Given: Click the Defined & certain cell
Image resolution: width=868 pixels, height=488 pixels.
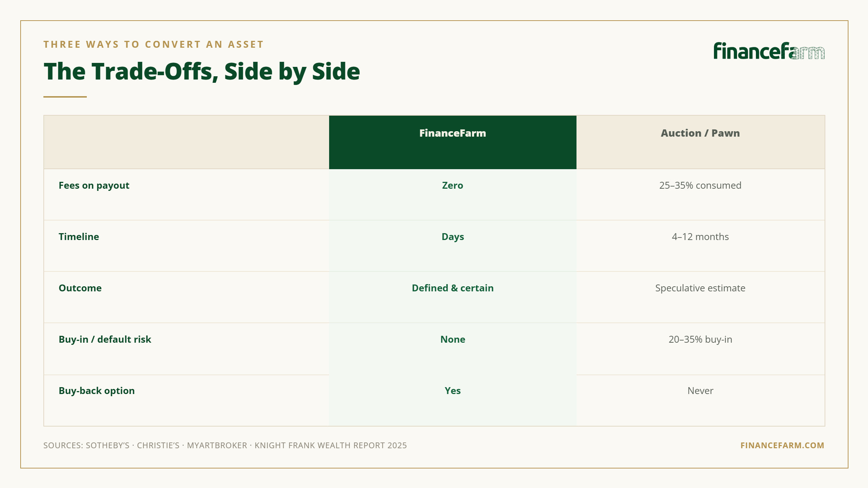Looking at the screenshot, I should point(453,297).
